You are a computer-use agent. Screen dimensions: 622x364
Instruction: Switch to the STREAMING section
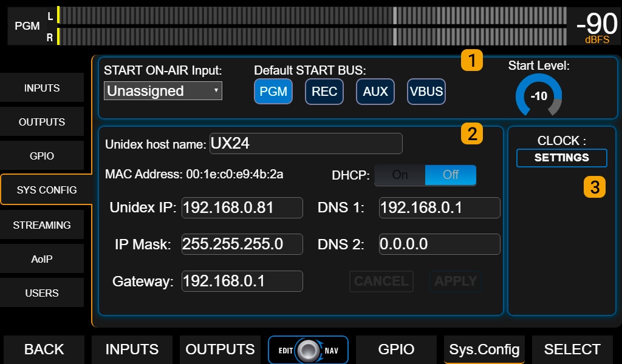(42, 225)
